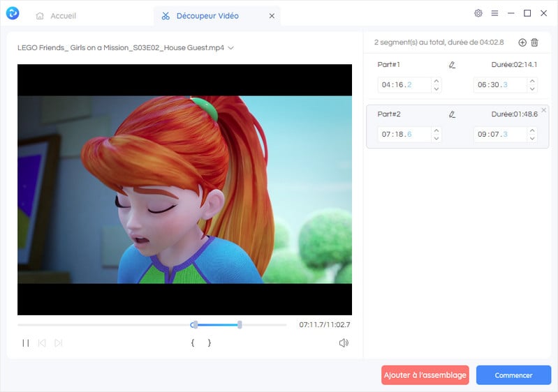Open the hamburger menu icon

(x=494, y=13)
